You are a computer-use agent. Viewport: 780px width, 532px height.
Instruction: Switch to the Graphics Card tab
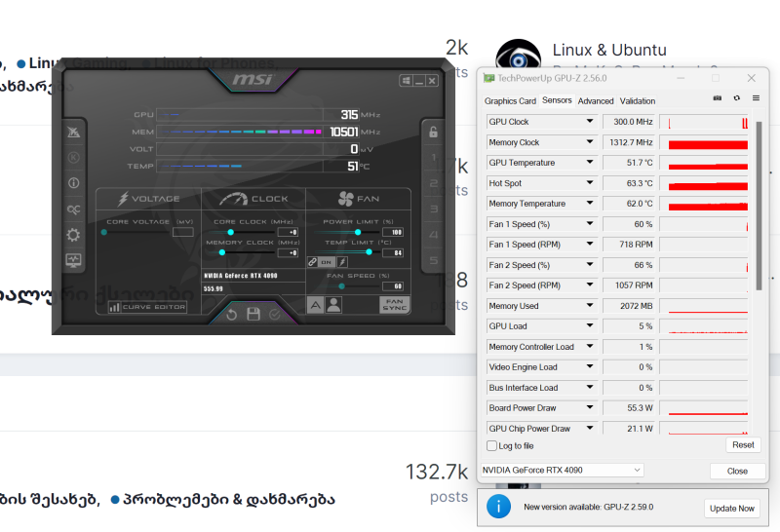[510, 100]
